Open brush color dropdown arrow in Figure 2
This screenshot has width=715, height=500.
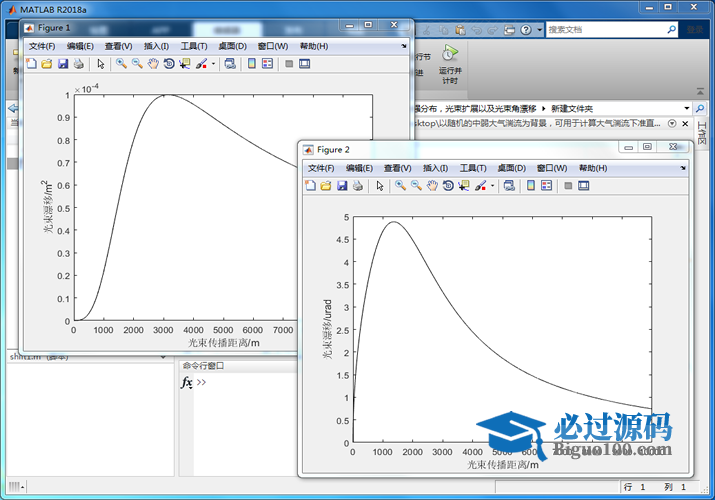(492, 186)
